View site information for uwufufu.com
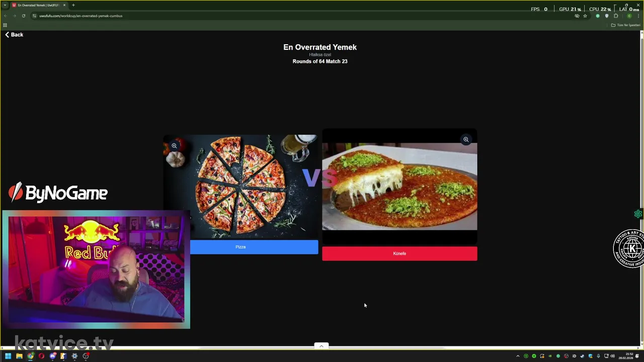The width and height of the screenshot is (644, 362). (34, 16)
